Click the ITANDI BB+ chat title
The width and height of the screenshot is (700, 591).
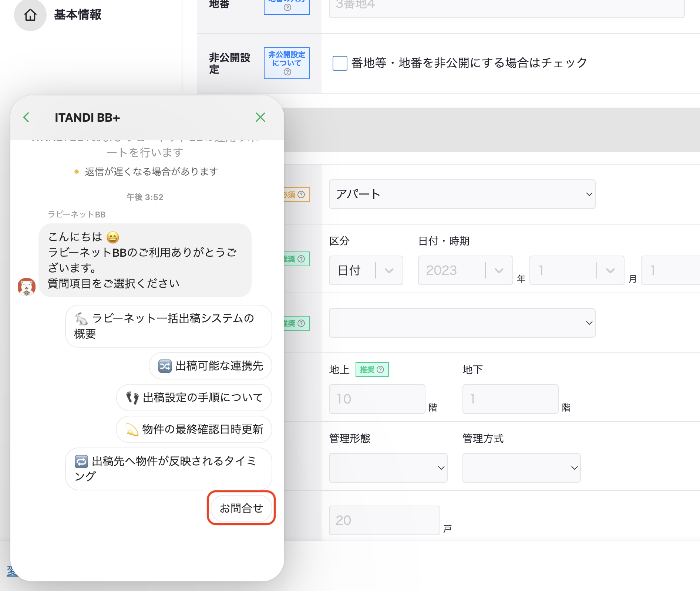click(87, 118)
